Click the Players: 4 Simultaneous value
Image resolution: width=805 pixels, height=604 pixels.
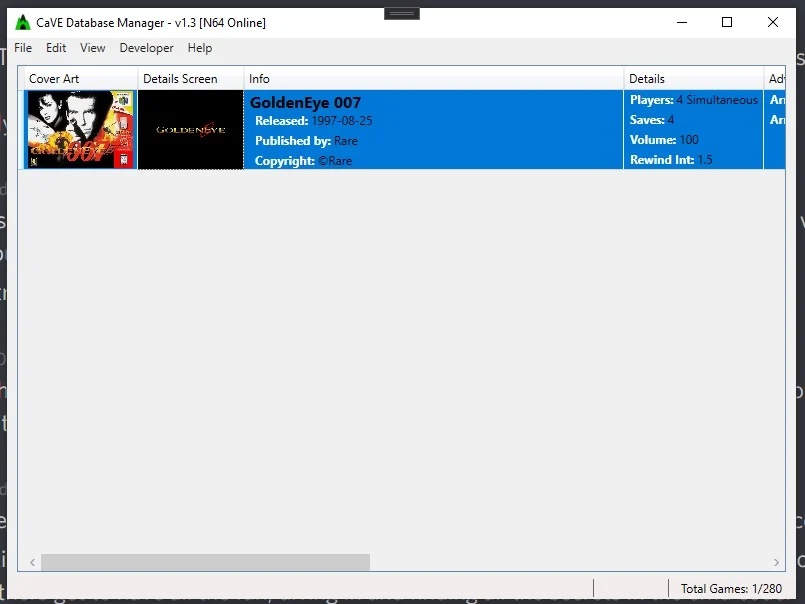pyautogui.click(x=694, y=100)
